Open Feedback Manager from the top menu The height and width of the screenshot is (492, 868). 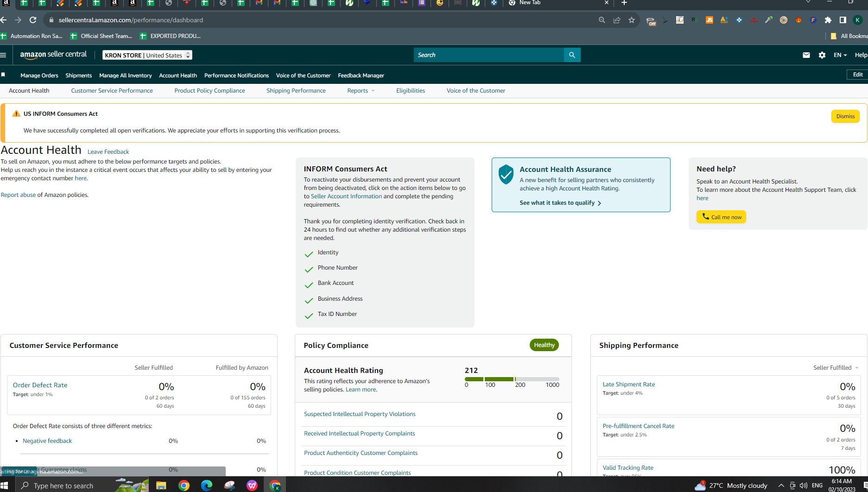pyautogui.click(x=361, y=76)
